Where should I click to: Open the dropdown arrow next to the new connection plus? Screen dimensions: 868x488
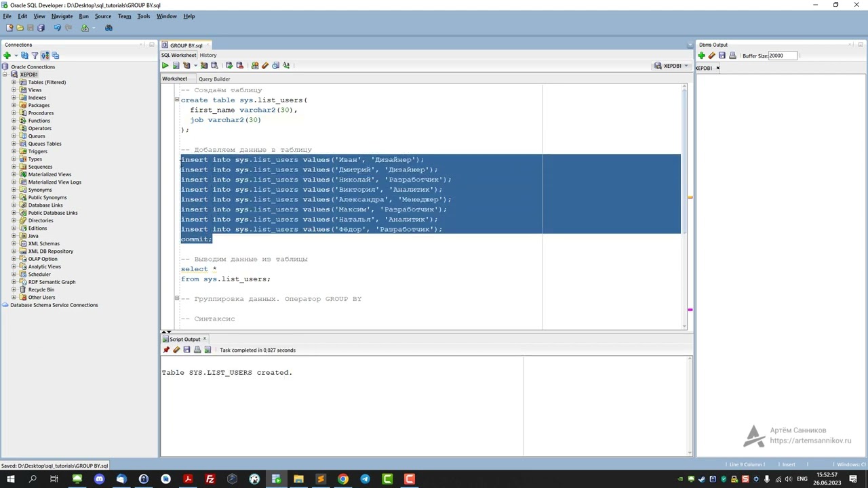16,56
